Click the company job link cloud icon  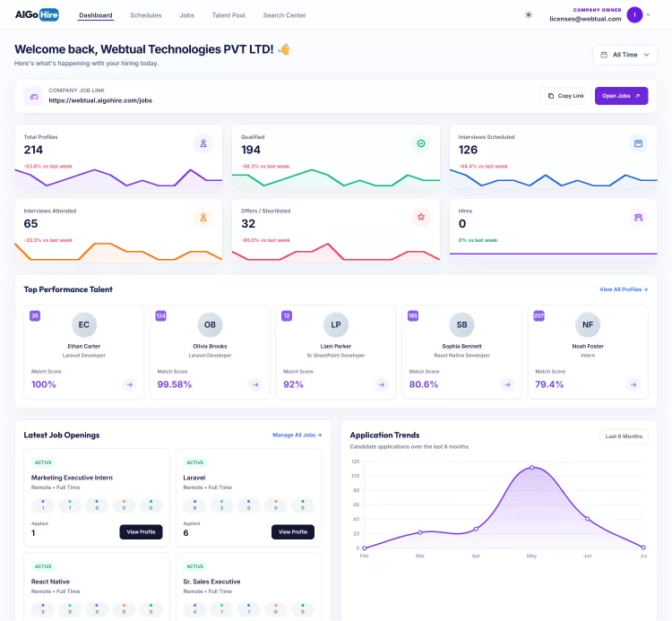click(34, 97)
